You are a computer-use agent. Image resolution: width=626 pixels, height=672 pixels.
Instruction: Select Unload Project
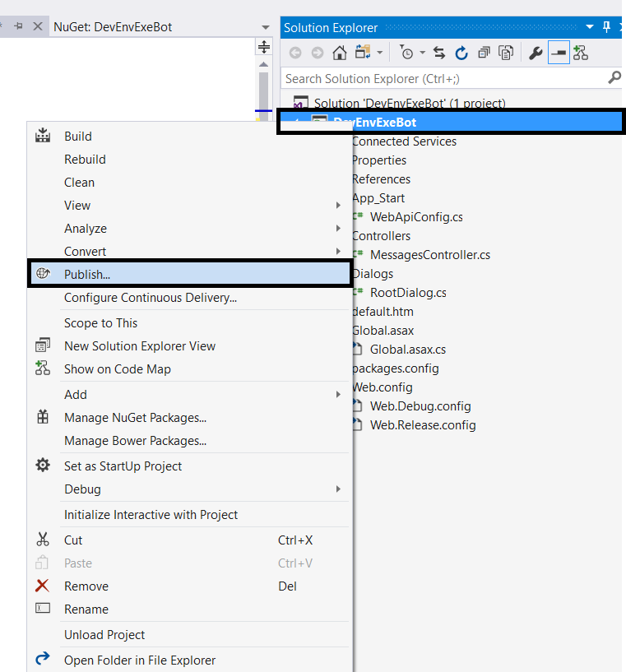click(x=104, y=635)
